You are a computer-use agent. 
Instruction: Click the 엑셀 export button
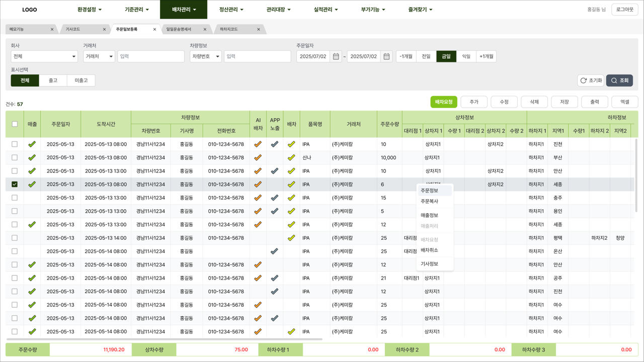(x=625, y=102)
